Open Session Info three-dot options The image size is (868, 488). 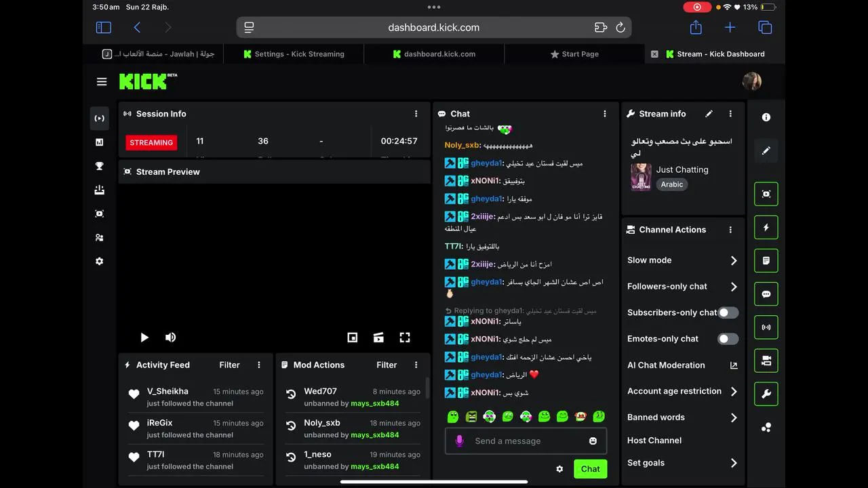416,114
